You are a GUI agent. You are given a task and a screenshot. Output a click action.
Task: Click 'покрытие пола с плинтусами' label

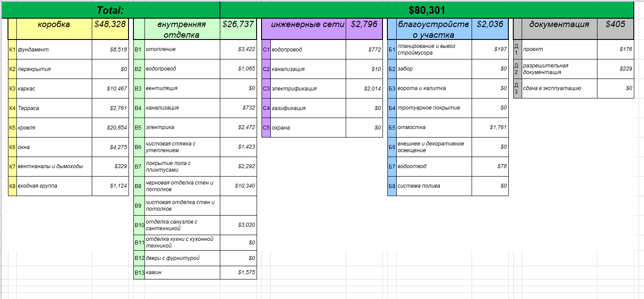tap(182, 167)
